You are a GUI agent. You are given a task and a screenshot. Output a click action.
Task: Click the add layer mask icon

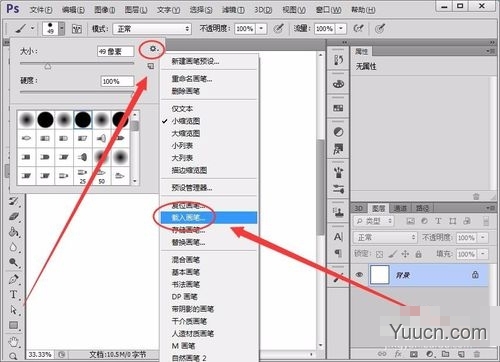414,354
